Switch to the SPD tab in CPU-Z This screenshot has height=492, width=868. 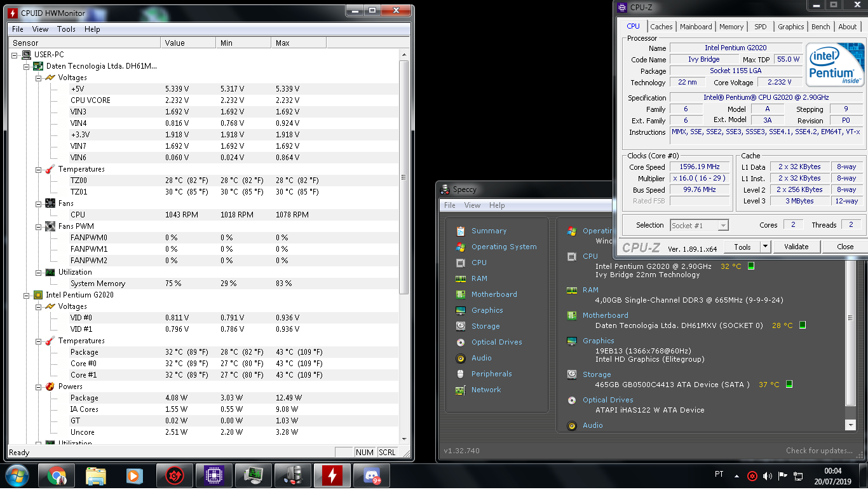point(761,27)
